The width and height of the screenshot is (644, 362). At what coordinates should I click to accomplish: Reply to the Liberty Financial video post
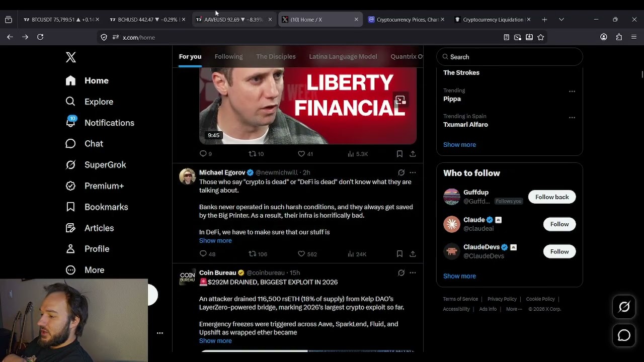click(x=205, y=154)
